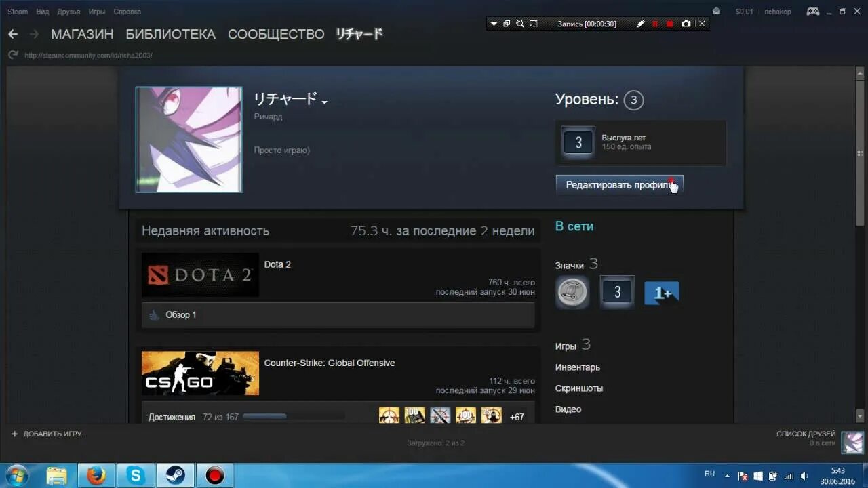This screenshot has height=488, width=868.
Task: Click the crossed-knife achievement icon
Action: click(x=440, y=415)
